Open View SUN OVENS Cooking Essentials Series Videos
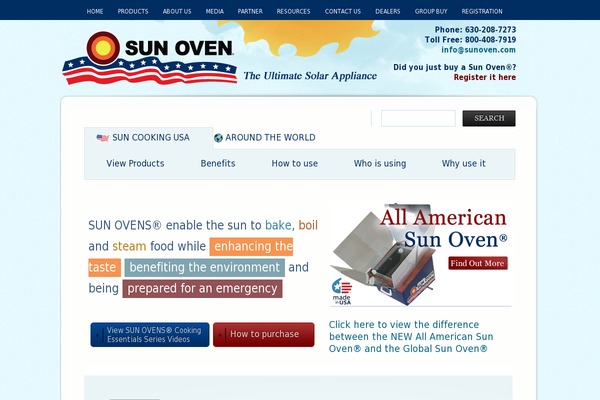The image size is (600, 400). (x=150, y=335)
